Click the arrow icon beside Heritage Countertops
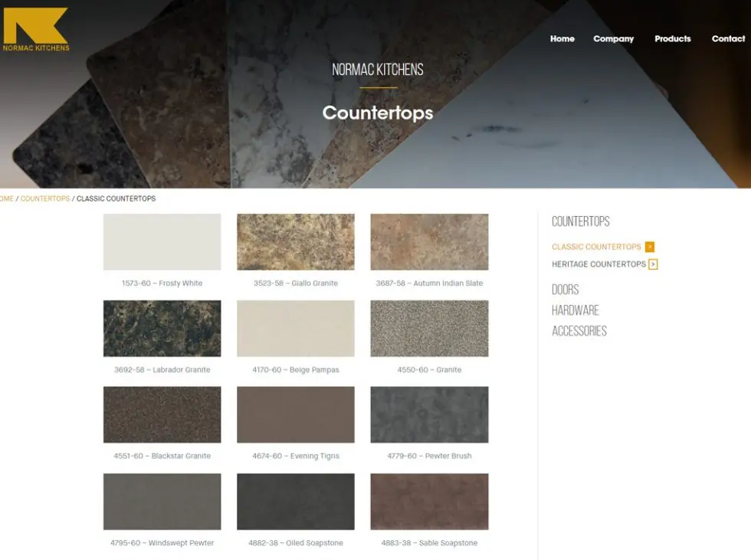This screenshot has width=751, height=560. [x=653, y=264]
